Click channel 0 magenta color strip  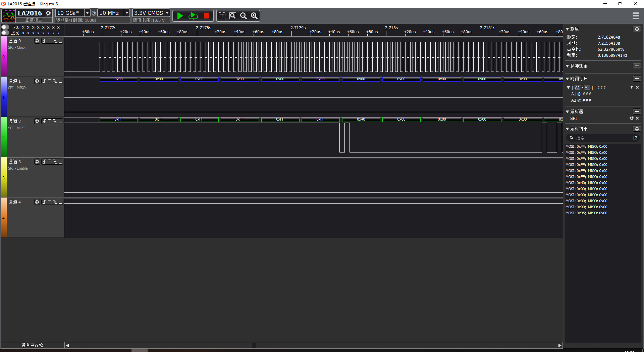3,56
